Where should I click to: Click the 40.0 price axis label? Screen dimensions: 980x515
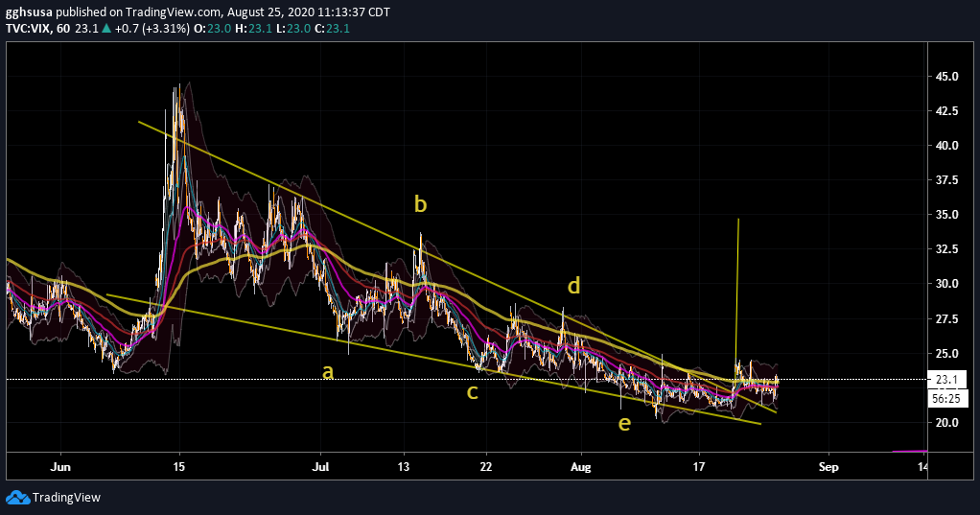[x=946, y=145]
